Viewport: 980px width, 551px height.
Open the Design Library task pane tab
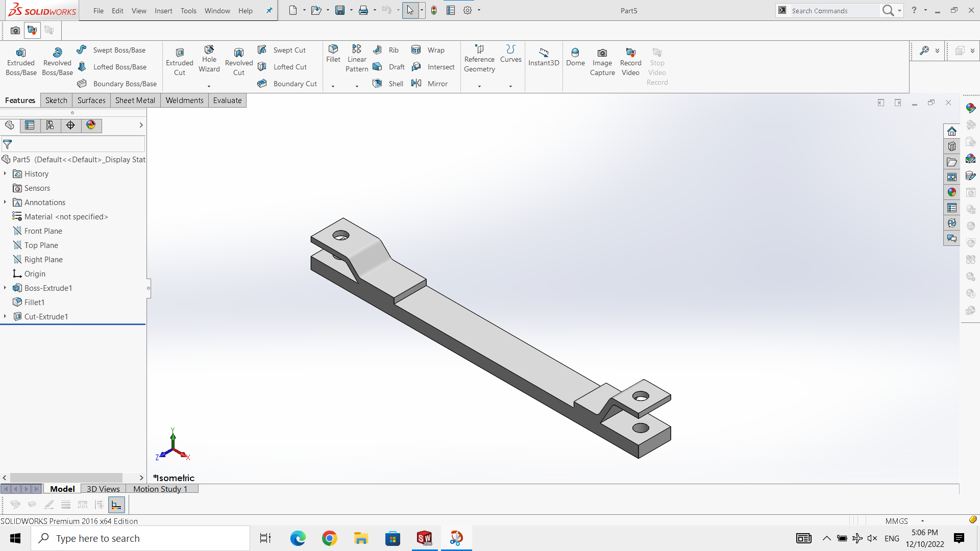point(951,146)
